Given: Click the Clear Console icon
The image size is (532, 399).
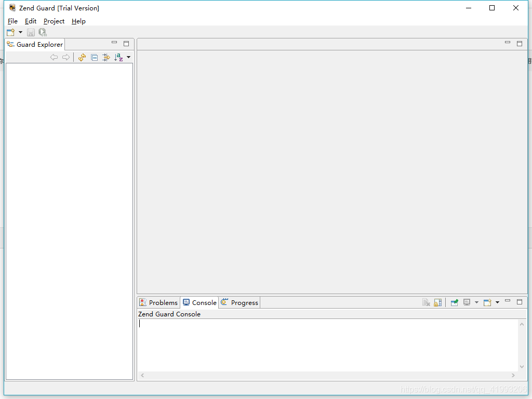Looking at the screenshot, I should click(x=426, y=302).
